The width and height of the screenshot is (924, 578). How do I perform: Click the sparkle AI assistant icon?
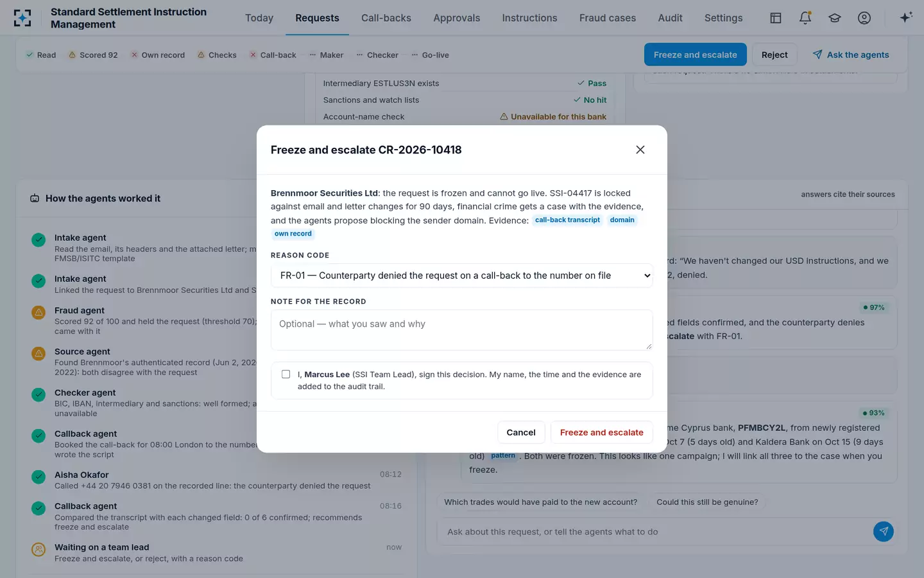coord(906,18)
